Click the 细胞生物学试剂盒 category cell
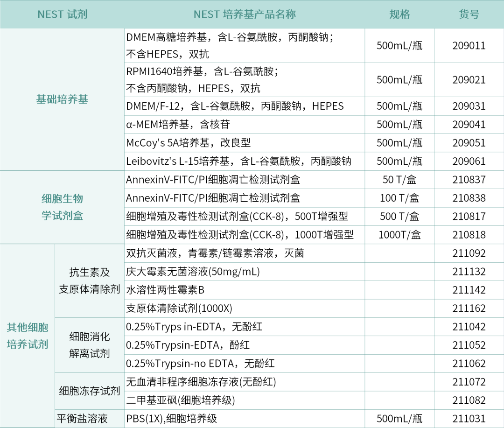504x428 pixels. tap(62, 207)
